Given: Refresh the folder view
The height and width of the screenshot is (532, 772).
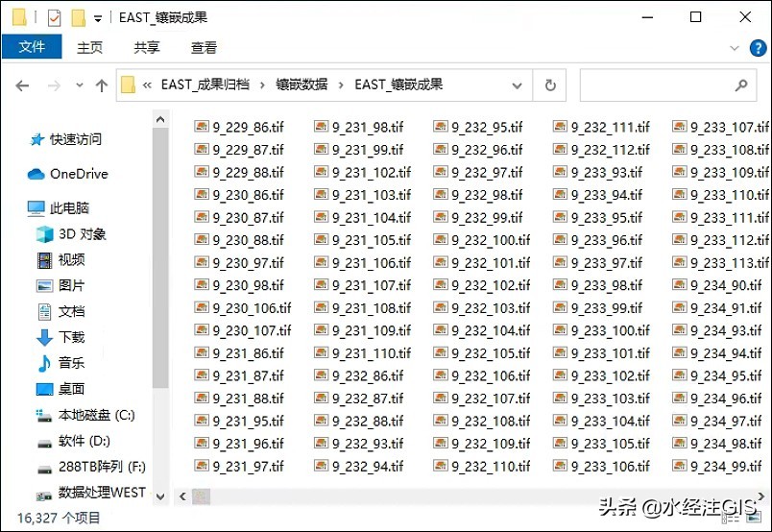Looking at the screenshot, I should point(550,85).
